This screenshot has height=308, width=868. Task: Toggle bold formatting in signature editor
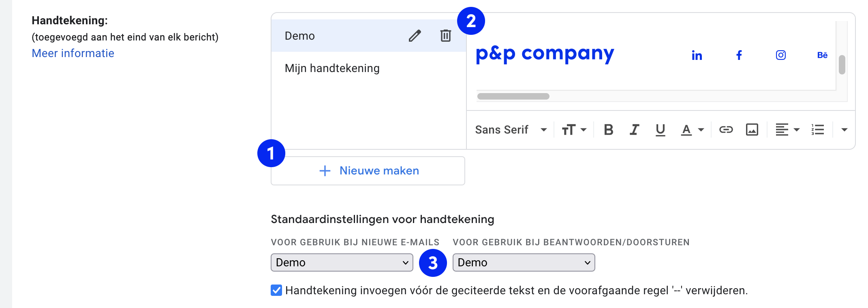click(608, 130)
